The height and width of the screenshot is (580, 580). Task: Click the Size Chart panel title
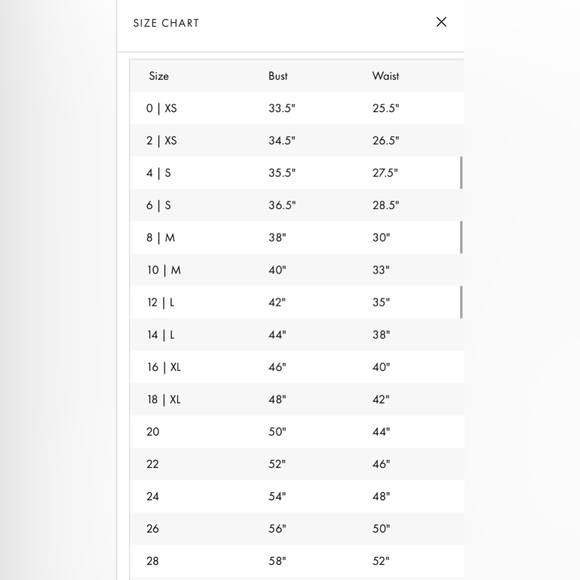pyautogui.click(x=166, y=23)
